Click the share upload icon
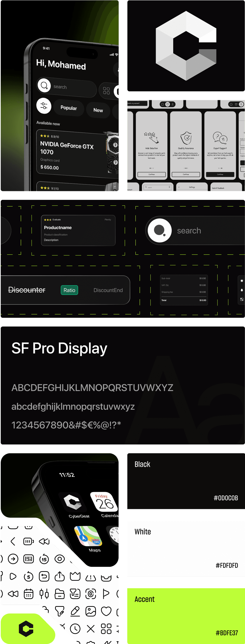The image size is (245, 644). click(x=60, y=576)
